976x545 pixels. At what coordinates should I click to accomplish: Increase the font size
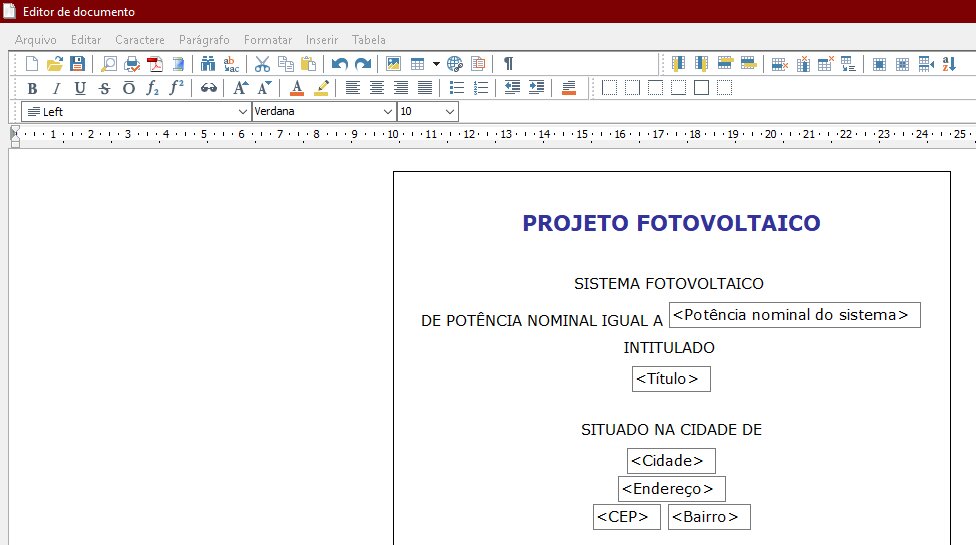[240, 88]
